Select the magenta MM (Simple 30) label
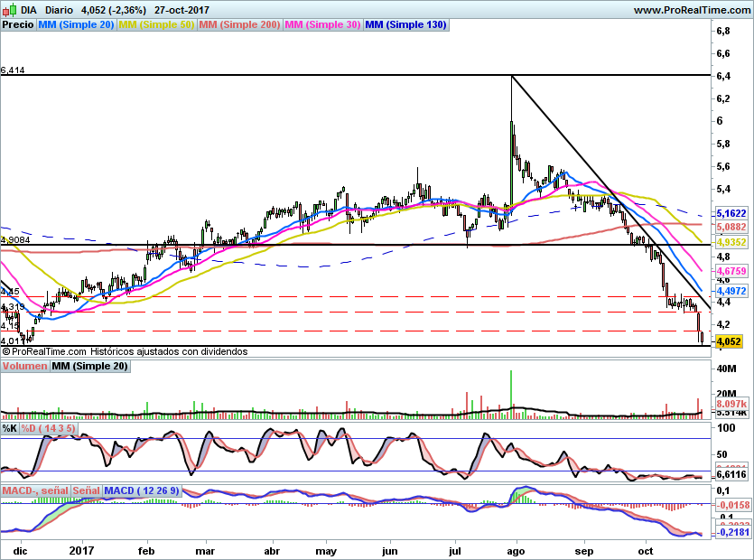This screenshot has height=560, width=754. [x=322, y=25]
